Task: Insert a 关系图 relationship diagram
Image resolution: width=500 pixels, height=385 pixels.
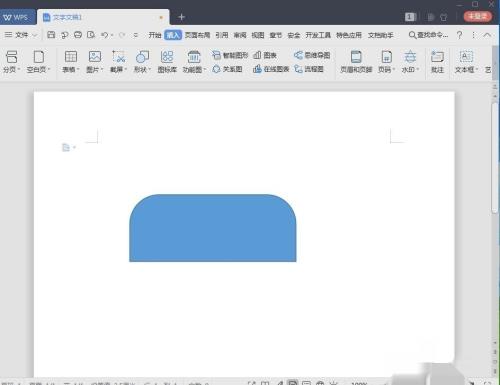Action: pos(227,69)
